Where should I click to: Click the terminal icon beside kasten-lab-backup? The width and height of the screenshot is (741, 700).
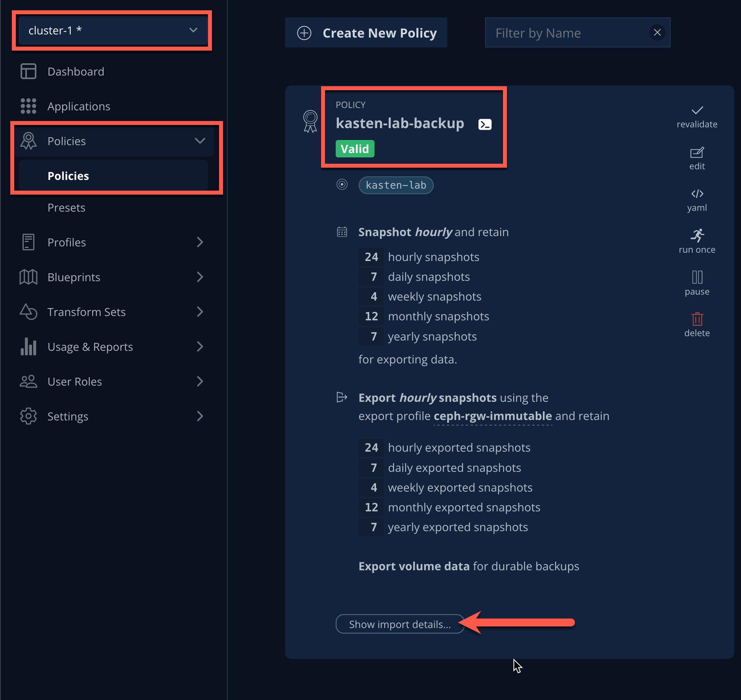485,124
